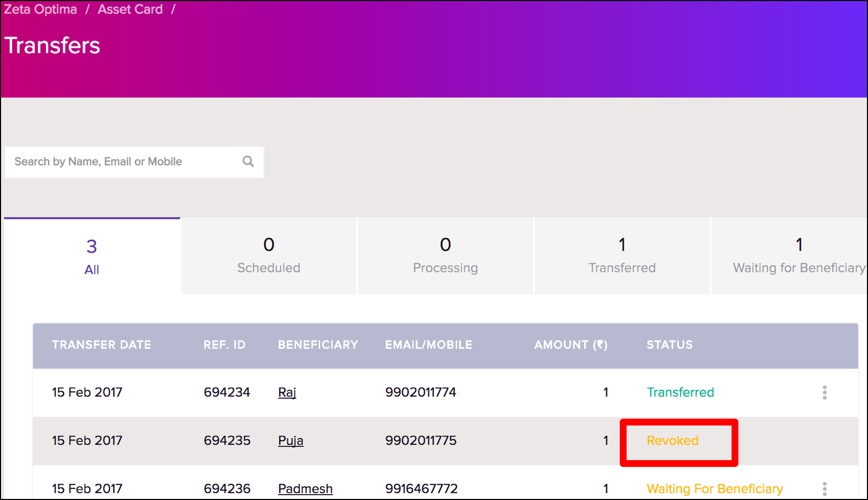Viewport: 868px width, 500px height.
Task: Click Waiting For Beneficiary status in Padmesh row
Action: click(x=715, y=489)
